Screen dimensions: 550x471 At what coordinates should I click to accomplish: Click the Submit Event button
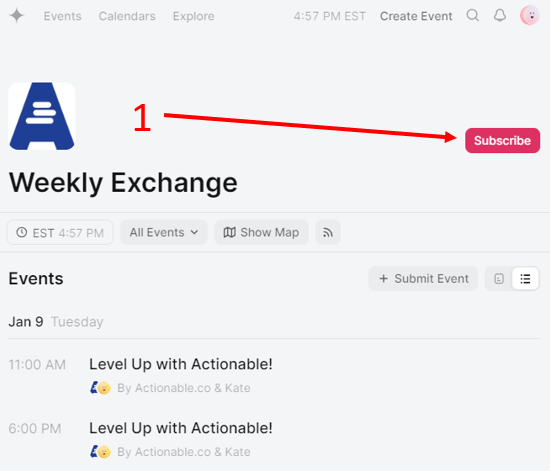(x=423, y=278)
